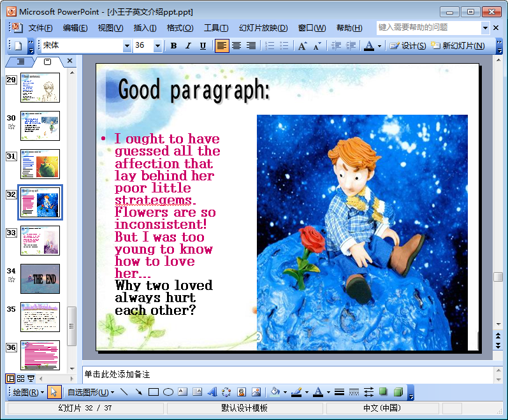This screenshot has width=508, height=420.
Task: Open 绘图(R) drawing menu
Action: click(x=29, y=393)
